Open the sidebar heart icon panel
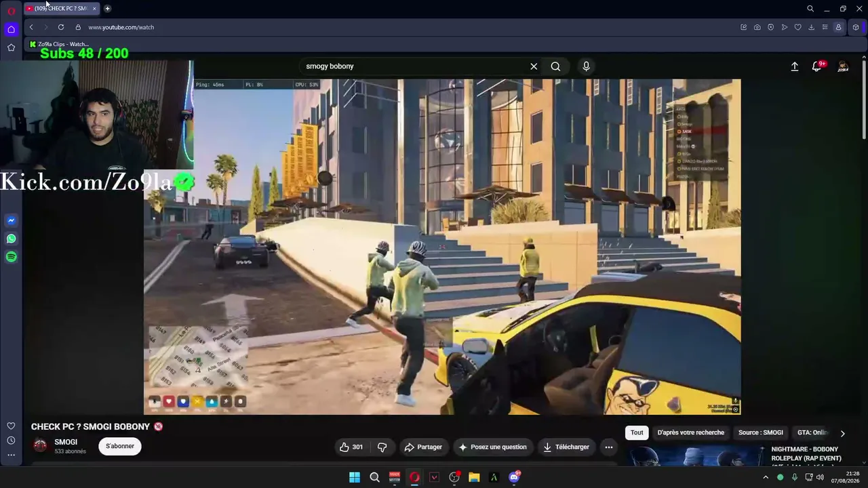The height and width of the screenshot is (488, 868). point(11,426)
